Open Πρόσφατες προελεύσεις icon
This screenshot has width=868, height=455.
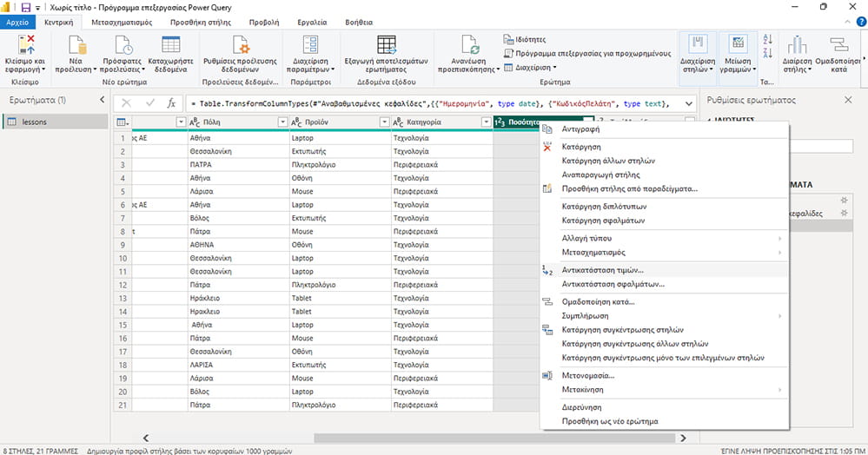pyautogui.click(x=123, y=45)
